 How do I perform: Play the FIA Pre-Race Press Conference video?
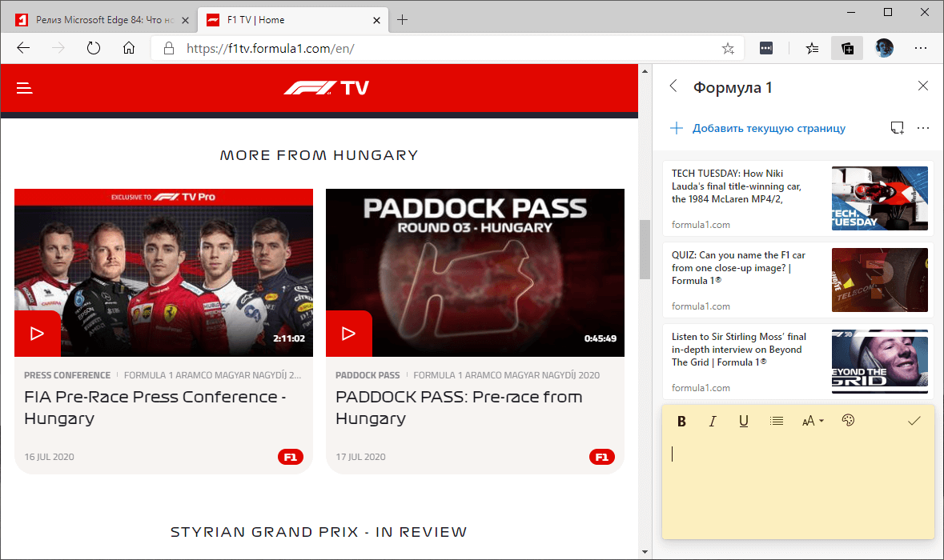pyautogui.click(x=38, y=334)
